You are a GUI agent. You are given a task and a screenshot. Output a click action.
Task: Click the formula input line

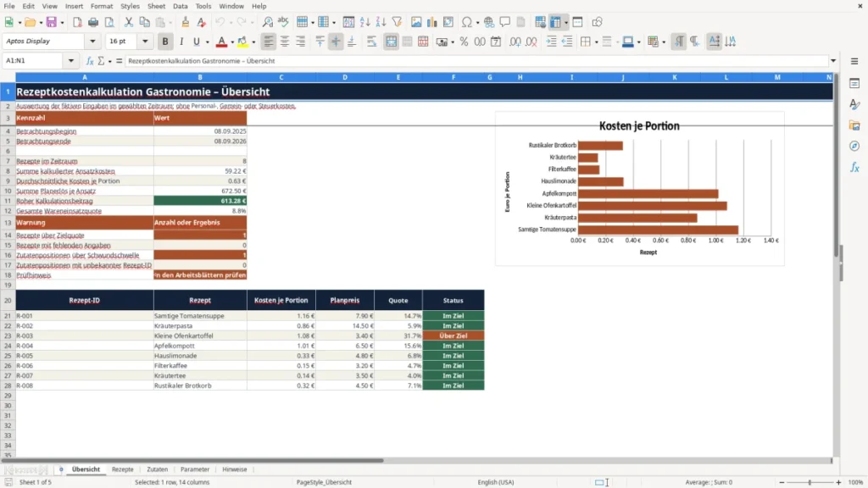pyautogui.click(x=477, y=61)
